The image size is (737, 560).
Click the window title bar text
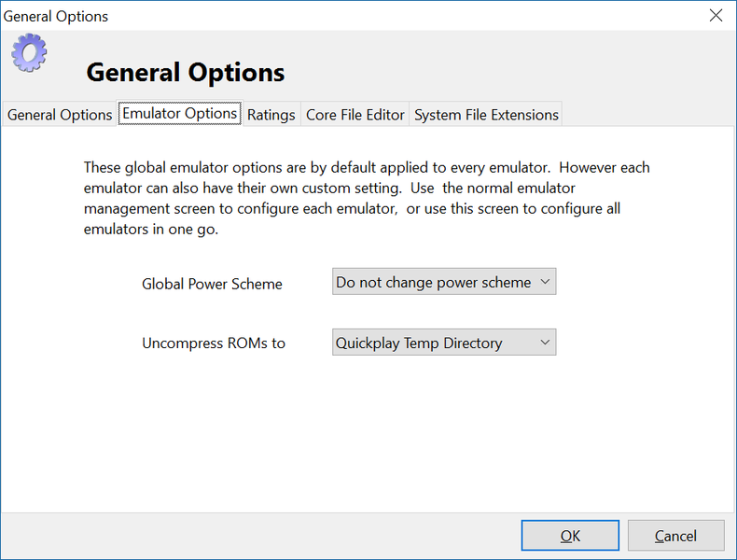pyautogui.click(x=56, y=16)
